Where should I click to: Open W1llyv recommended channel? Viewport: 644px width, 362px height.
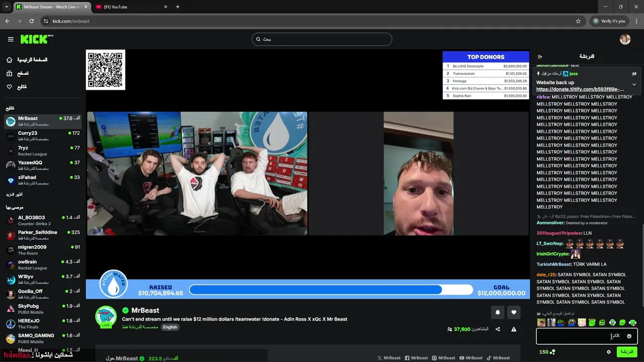coord(43,279)
